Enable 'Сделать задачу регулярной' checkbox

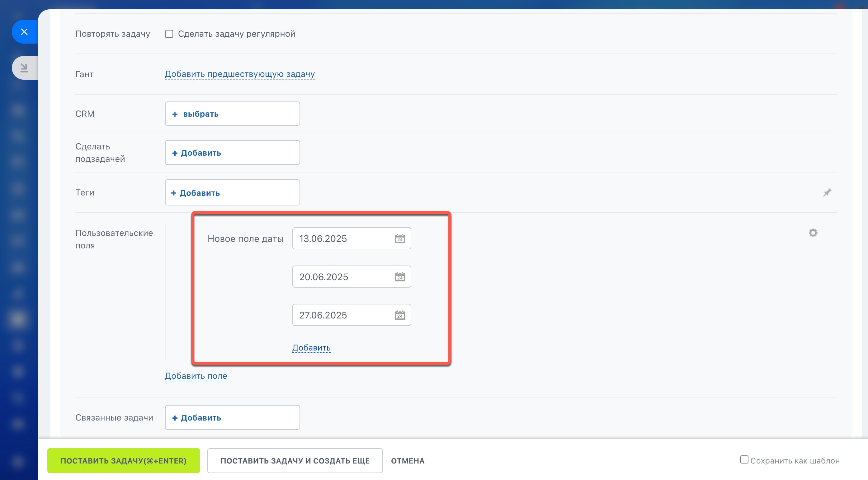[x=169, y=34]
